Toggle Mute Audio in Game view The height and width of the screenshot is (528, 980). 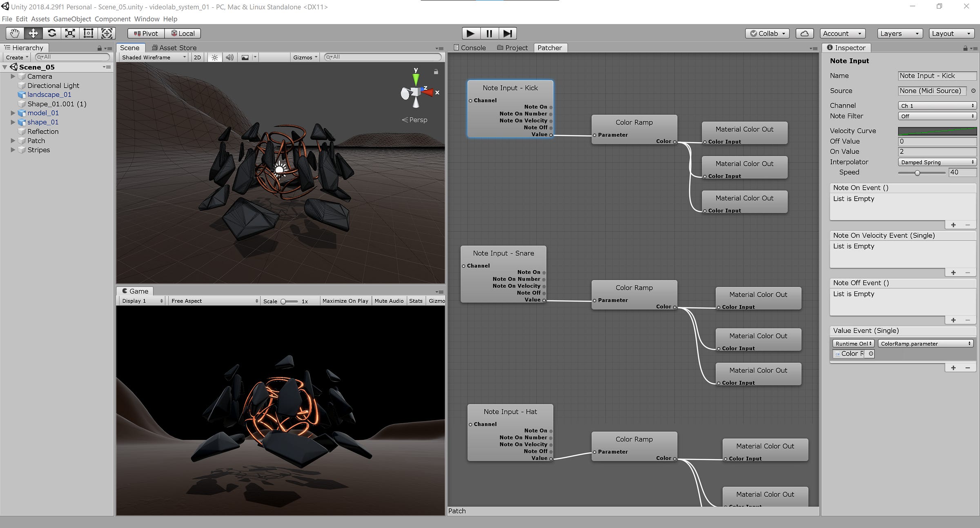click(389, 301)
